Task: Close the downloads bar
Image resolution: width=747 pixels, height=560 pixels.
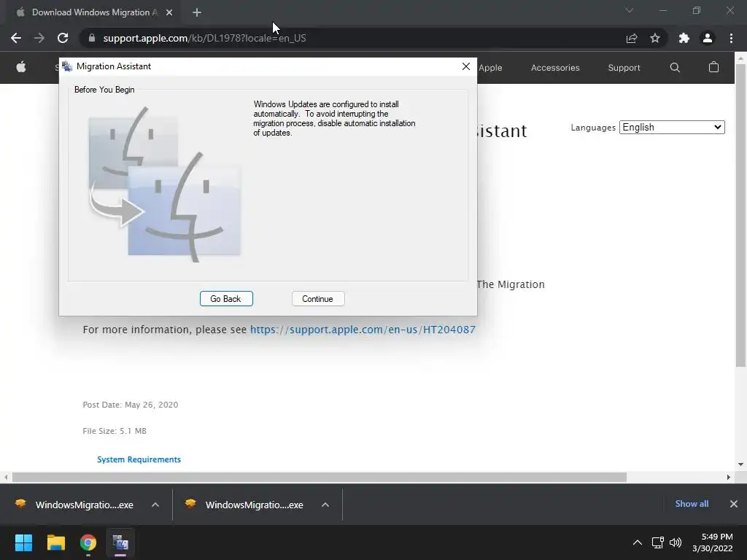Action: pyautogui.click(x=734, y=504)
